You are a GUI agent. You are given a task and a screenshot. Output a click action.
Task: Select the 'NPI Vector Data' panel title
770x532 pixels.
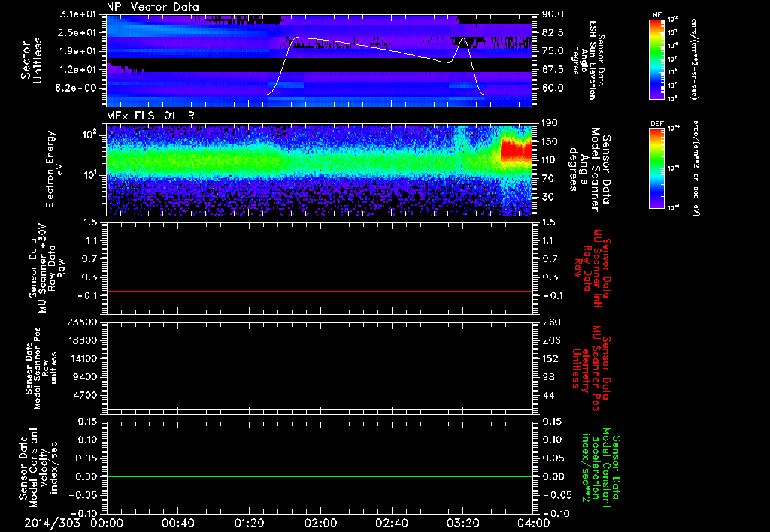coord(153,7)
